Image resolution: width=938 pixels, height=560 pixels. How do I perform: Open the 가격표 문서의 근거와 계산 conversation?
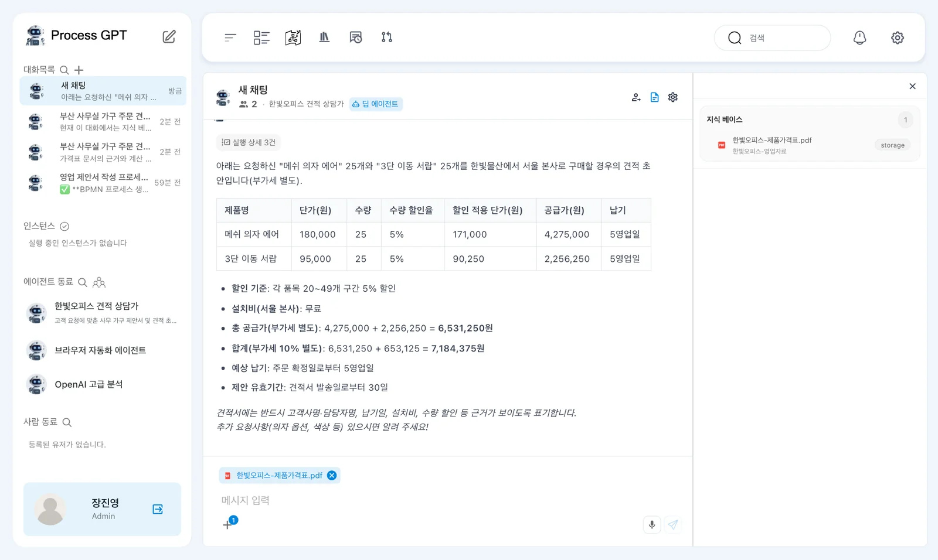pos(103,152)
